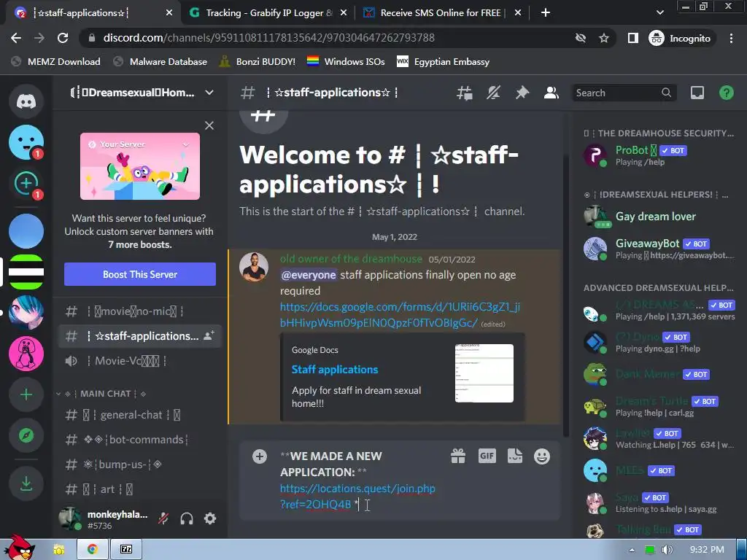Open the anime girl avatar server

pos(26,312)
